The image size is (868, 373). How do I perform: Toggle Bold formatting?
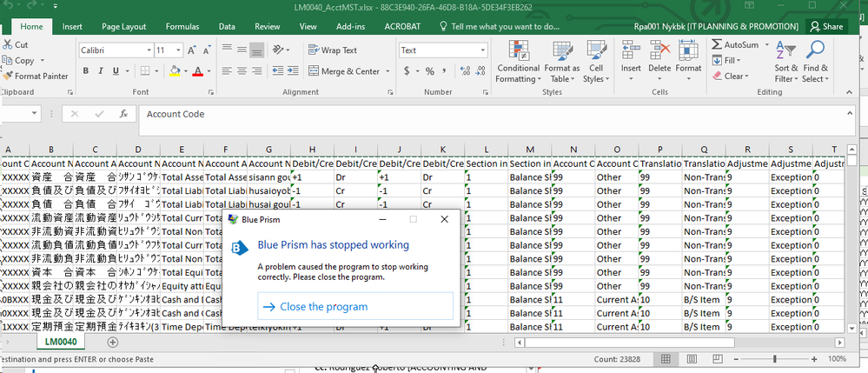click(86, 71)
